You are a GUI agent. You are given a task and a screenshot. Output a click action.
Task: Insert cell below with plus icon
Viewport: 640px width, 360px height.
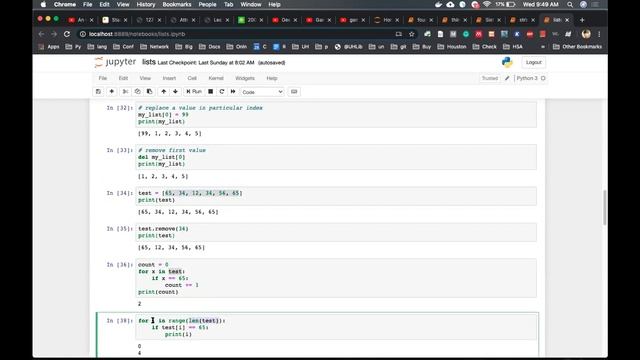(111, 91)
